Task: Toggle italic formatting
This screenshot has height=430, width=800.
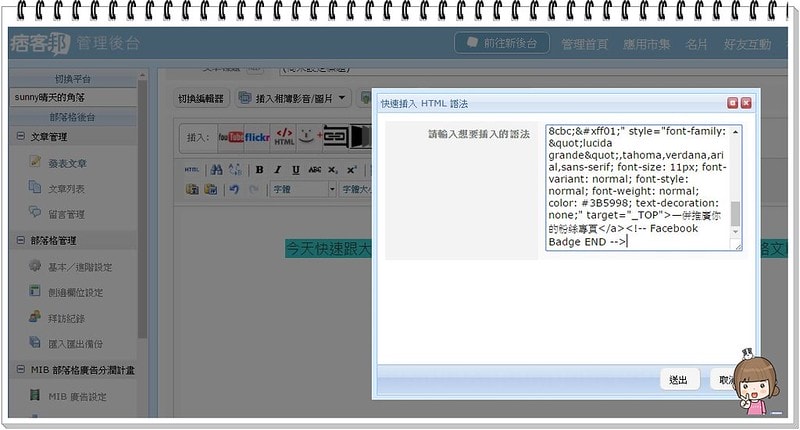Action: click(x=278, y=170)
